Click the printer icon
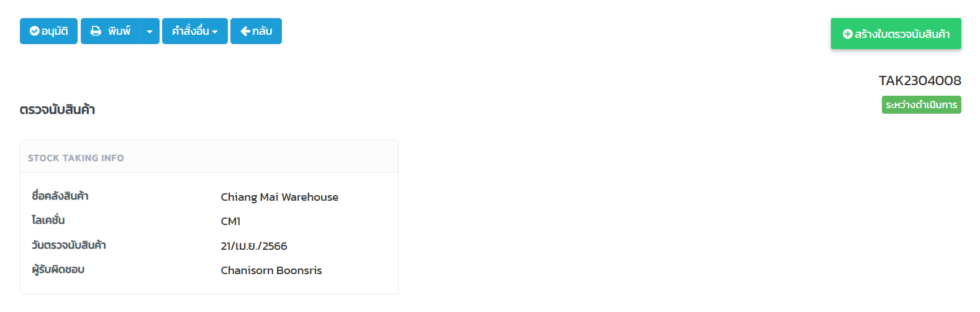Viewport: 980px width, 312px height. (x=96, y=31)
